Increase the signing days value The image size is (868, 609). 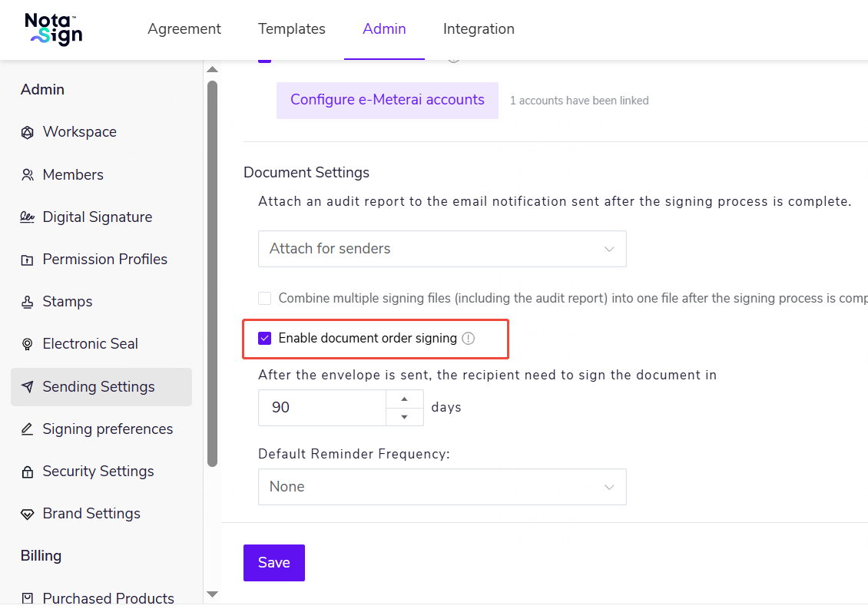(405, 399)
